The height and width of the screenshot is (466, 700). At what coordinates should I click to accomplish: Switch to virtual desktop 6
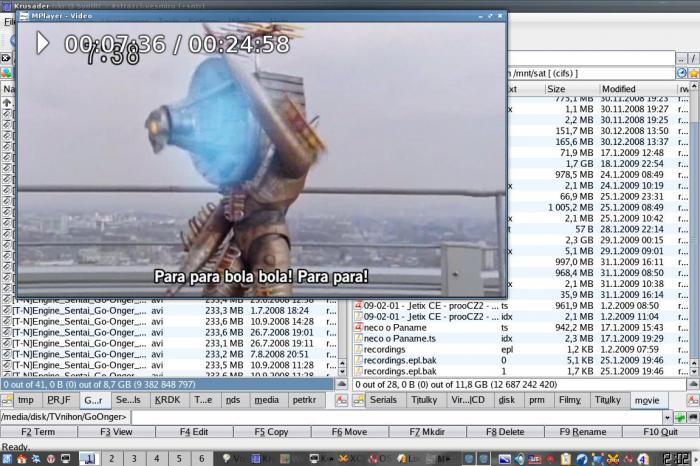pos(202,458)
